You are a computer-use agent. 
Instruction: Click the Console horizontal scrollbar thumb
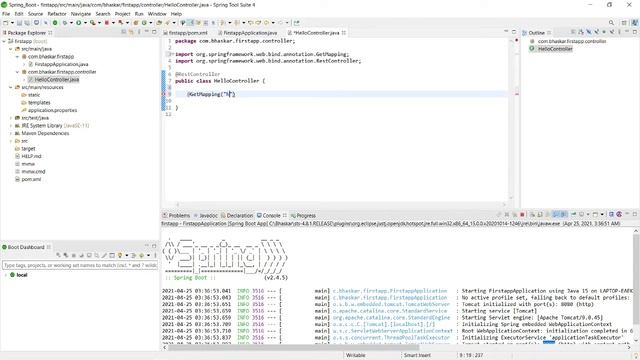click(294, 348)
